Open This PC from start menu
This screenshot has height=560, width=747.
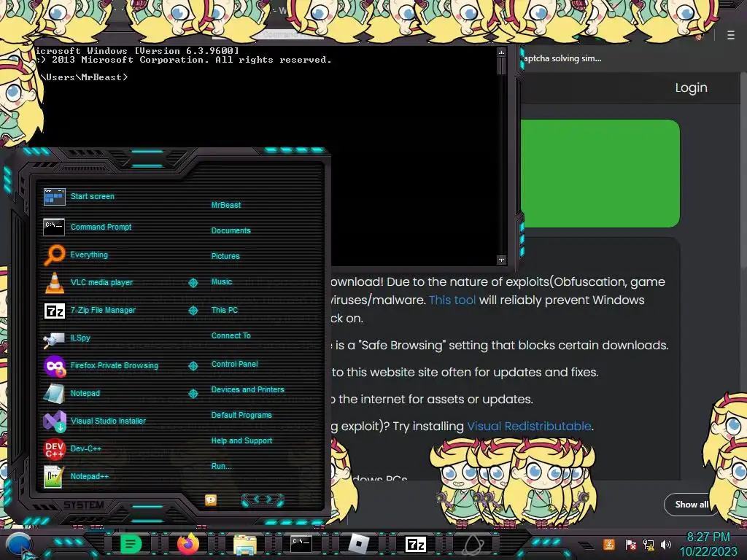click(225, 310)
